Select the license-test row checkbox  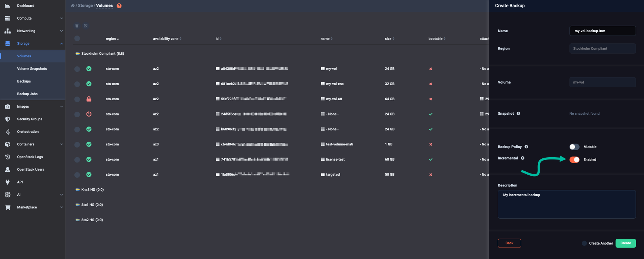point(77,159)
